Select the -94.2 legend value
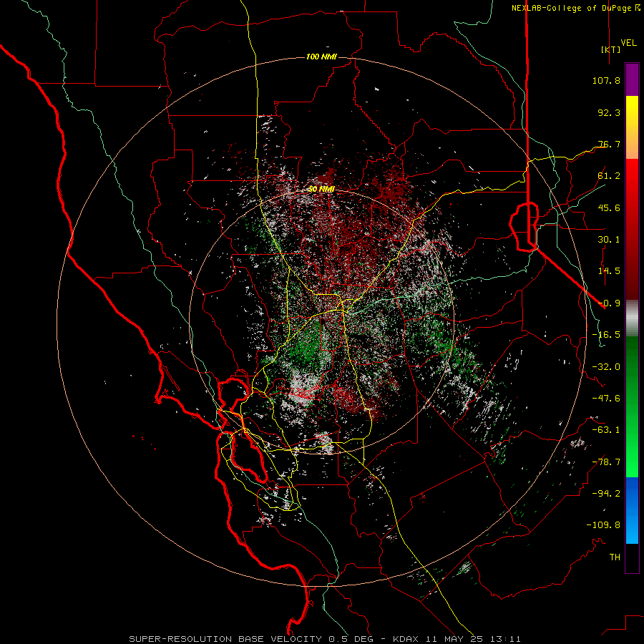The height and width of the screenshot is (644, 644). tap(606, 493)
